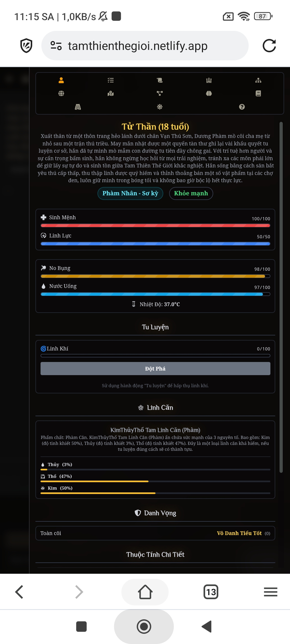
Task: Open the globe world icon tab
Action: click(x=61, y=93)
